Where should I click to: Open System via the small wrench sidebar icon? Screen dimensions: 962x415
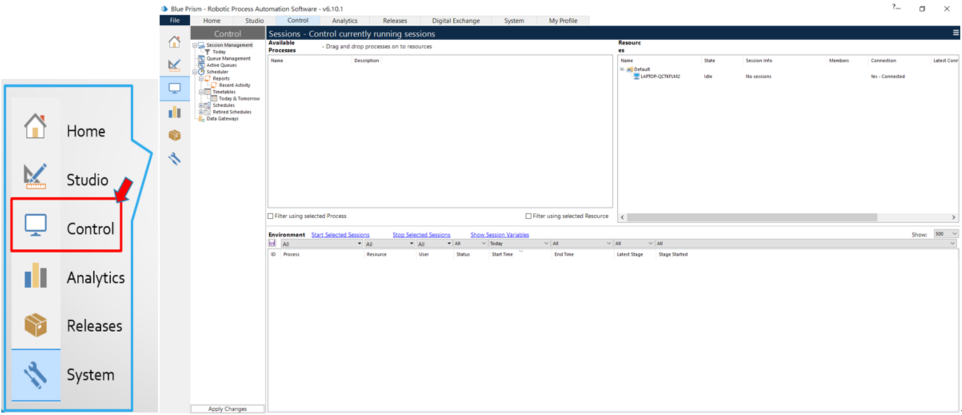174,158
